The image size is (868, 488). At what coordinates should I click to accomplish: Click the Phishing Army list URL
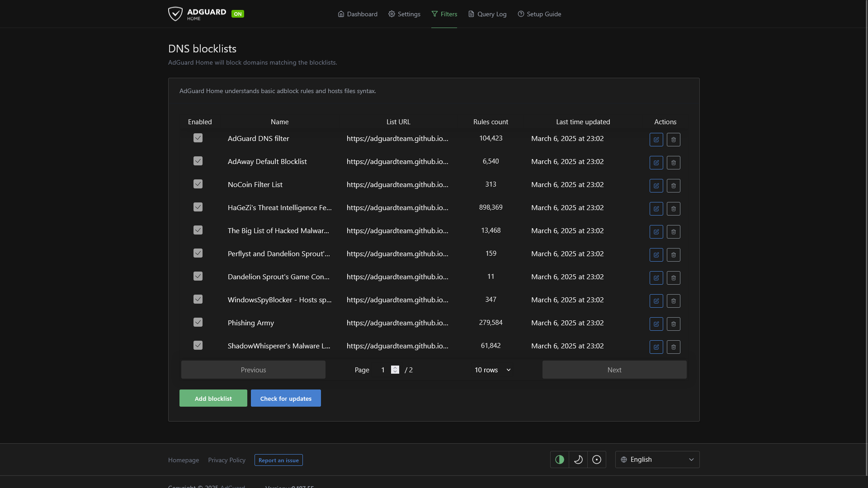point(397,323)
